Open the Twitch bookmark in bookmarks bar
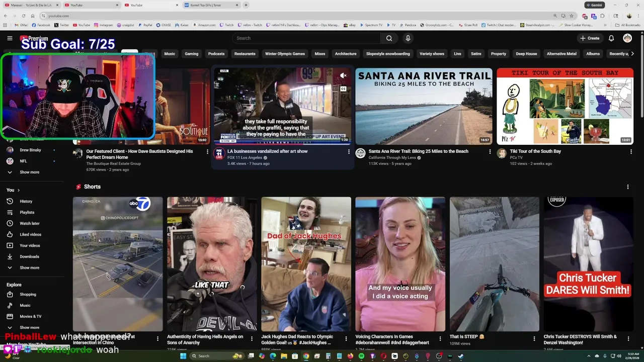The image size is (644, 362). click(x=226, y=25)
